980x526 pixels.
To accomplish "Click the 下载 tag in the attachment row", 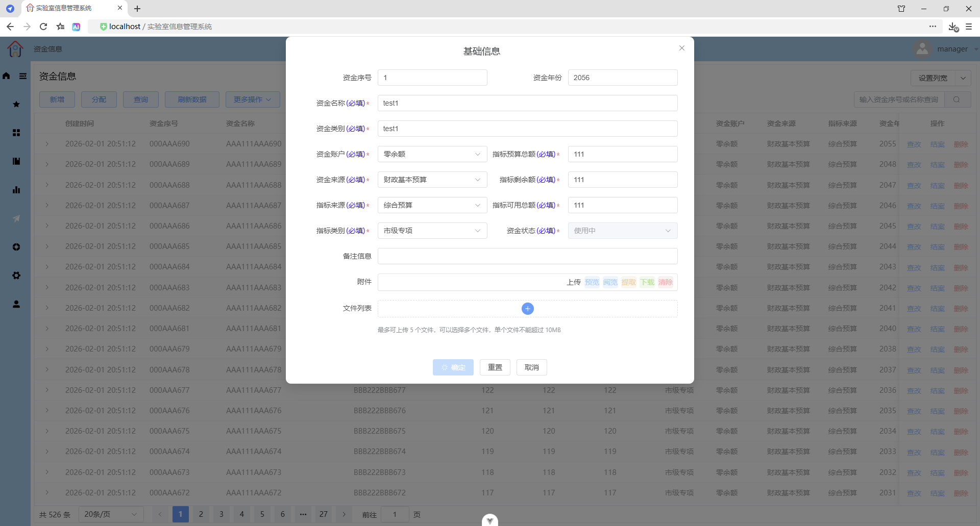I will pyautogui.click(x=647, y=282).
